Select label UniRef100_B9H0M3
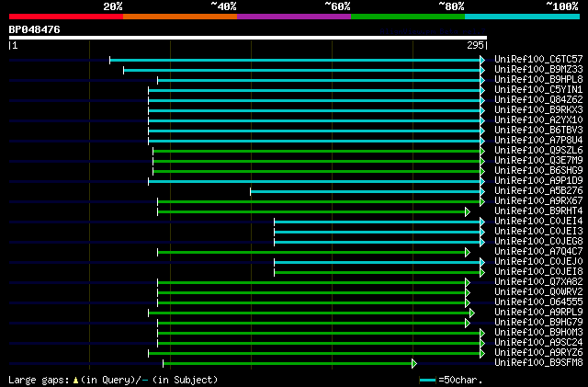Screen dimensions: 588x387 pyautogui.click(x=538, y=333)
